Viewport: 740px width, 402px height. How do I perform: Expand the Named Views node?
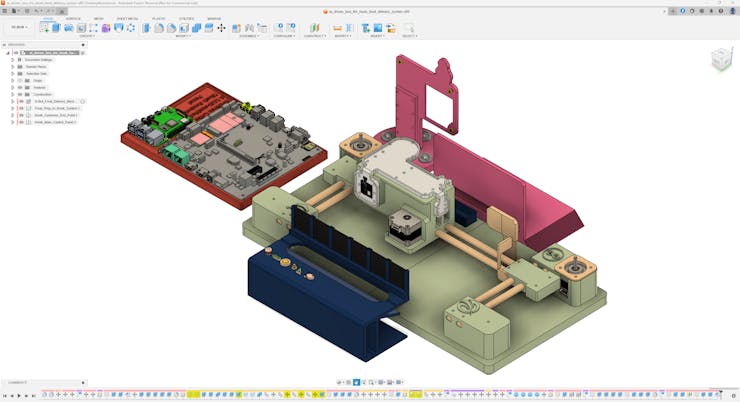click(x=13, y=67)
